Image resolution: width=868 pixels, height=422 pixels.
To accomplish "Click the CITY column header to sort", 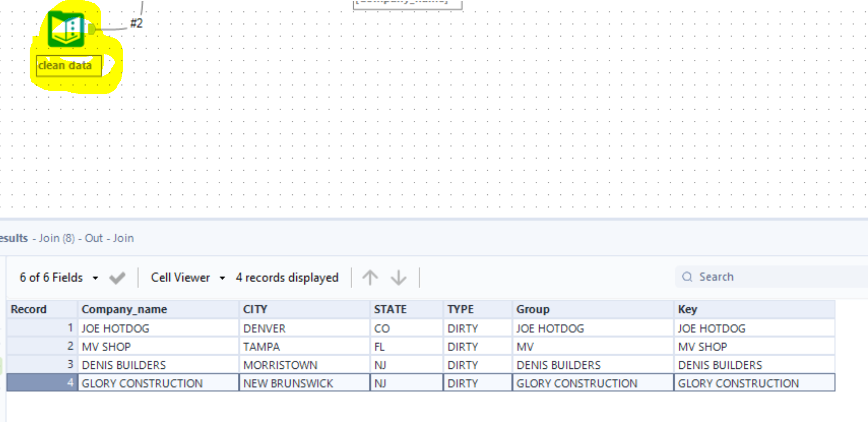I will 255,309.
